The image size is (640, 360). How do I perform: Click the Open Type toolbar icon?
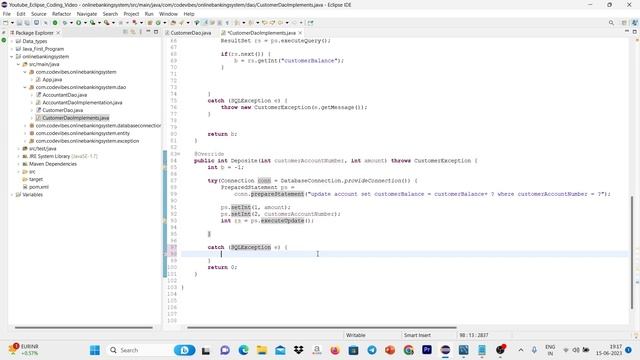click(x=173, y=23)
